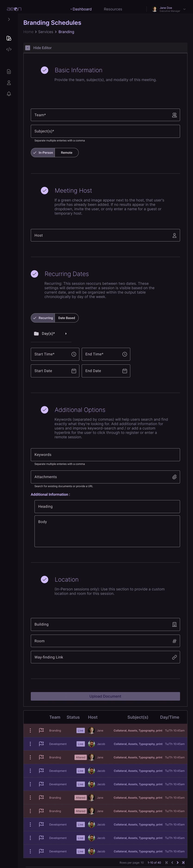Click into the Host field
The image size is (193, 868).
coord(105,235)
